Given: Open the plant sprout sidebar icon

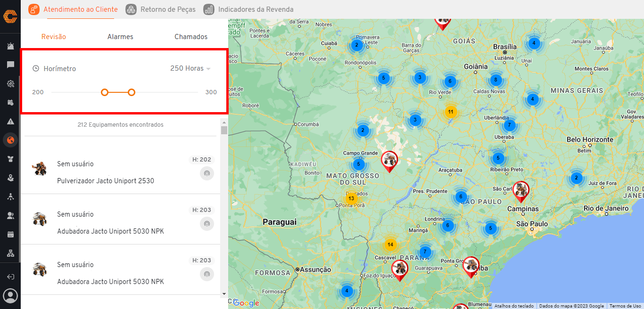Looking at the screenshot, I should click(x=10, y=159).
